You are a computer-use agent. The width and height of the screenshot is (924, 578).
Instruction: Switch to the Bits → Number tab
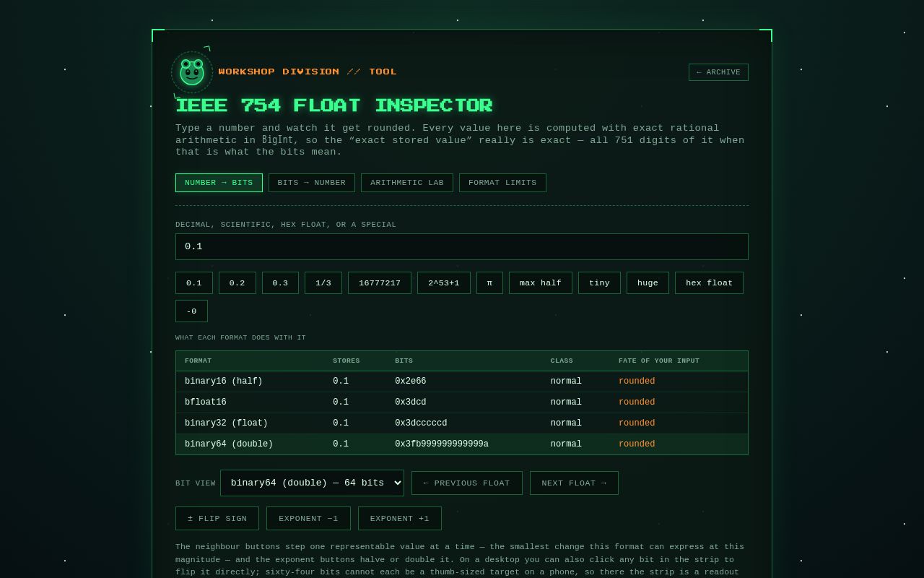(x=312, y=183)
